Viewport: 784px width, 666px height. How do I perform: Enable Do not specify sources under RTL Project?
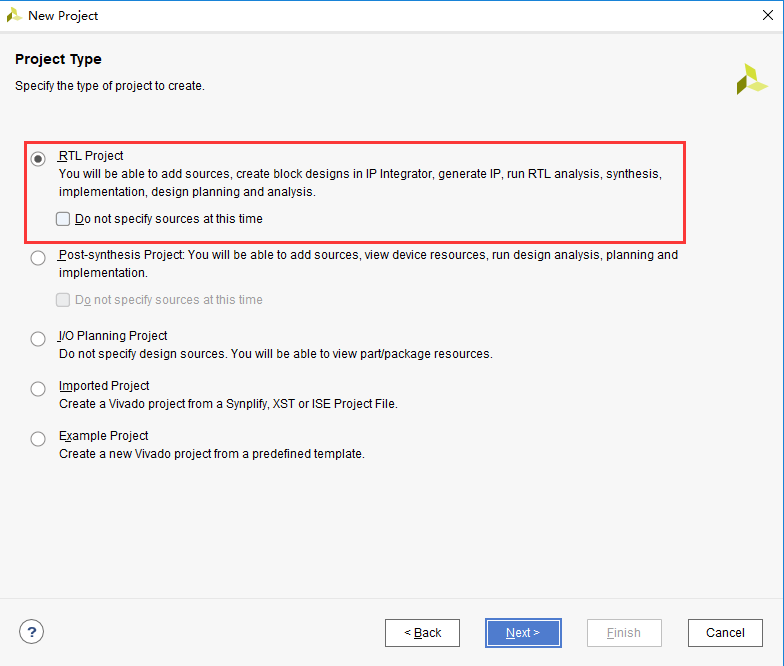pyautogui.click(x=63, y=219)
